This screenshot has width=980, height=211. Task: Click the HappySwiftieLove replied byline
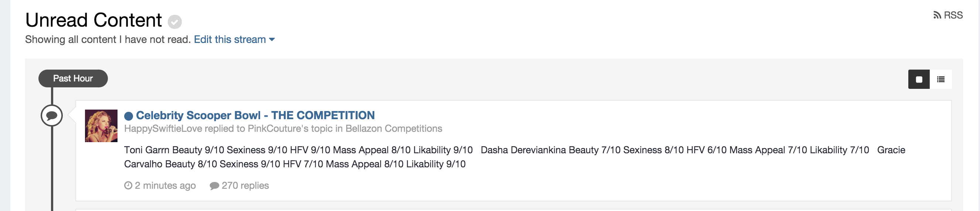pos(283,129)
